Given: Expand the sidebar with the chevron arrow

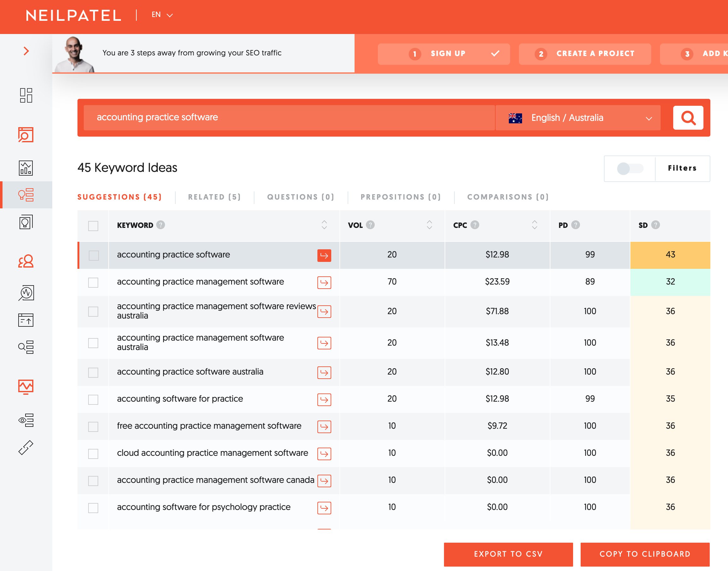Looking at the screenshot, I should (x=26, y=51).
